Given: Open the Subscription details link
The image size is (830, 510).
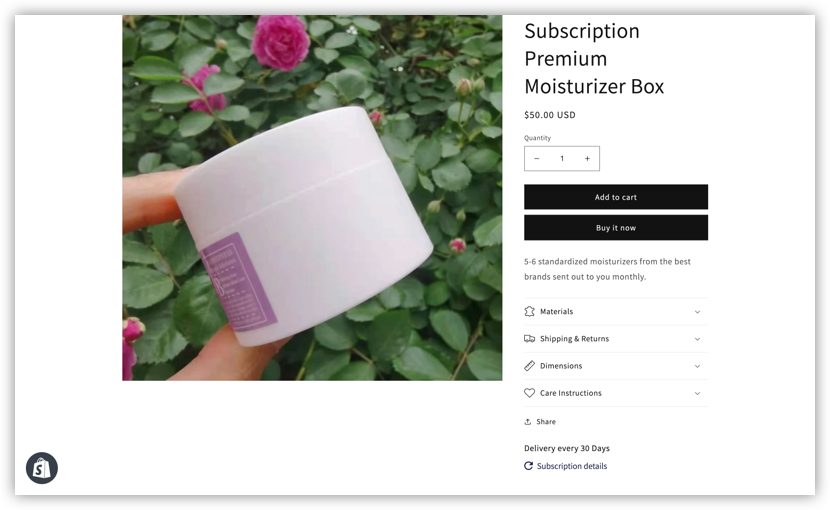Looking at the screenshot, I should (x=572, y=466).
